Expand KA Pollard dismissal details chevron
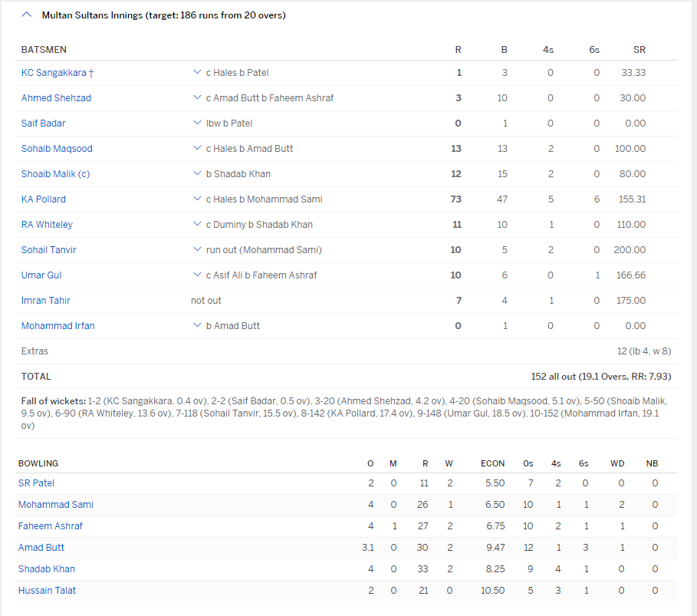 [197, 199]
